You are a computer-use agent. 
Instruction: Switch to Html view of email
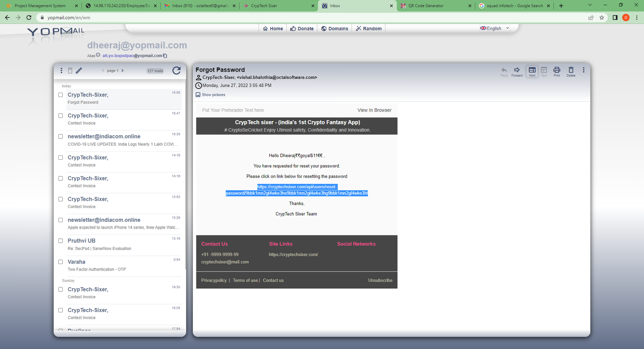point(532,71)
